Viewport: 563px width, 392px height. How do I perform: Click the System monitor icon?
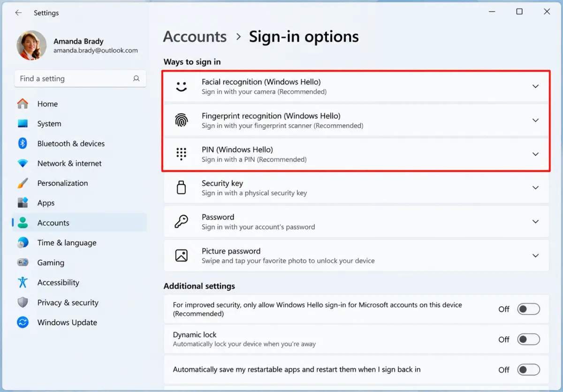pos(23,124)
